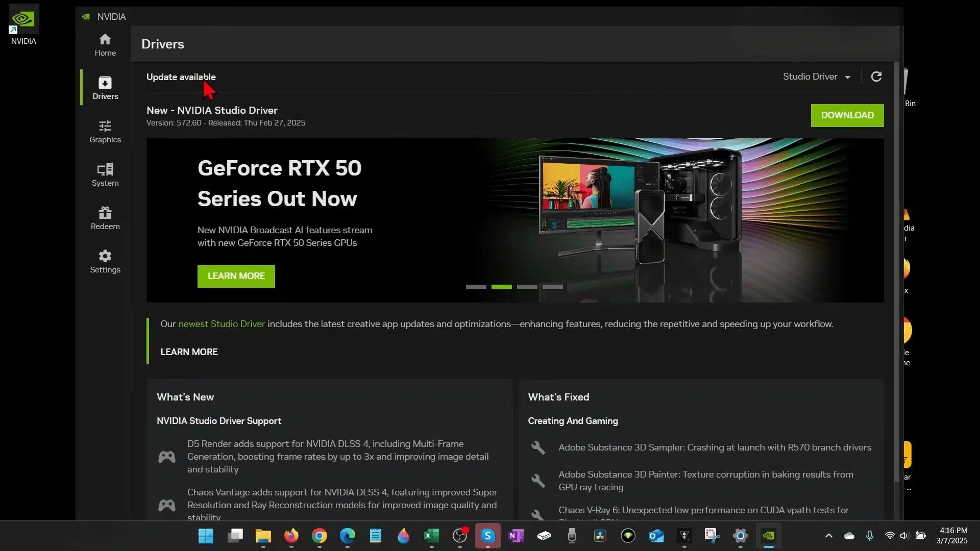Viewport: 980px width, 551px height.
Task: Open OneNote from the taskbar
Action: (x=516, y=536)
